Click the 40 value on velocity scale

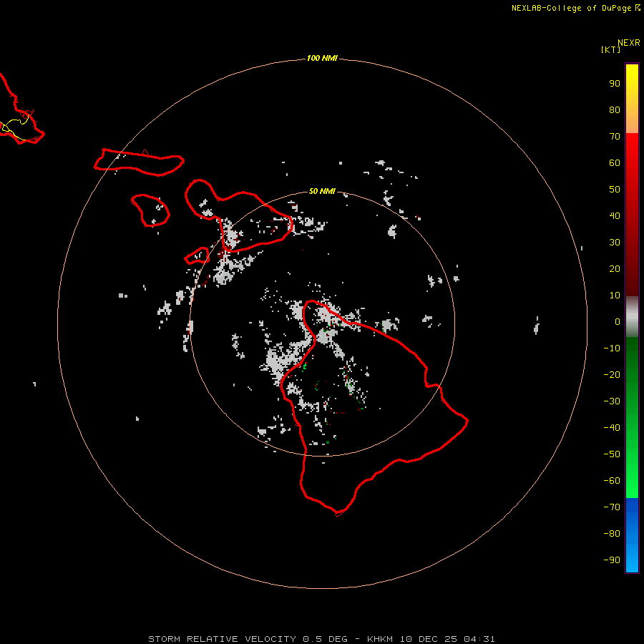[615, 216]
